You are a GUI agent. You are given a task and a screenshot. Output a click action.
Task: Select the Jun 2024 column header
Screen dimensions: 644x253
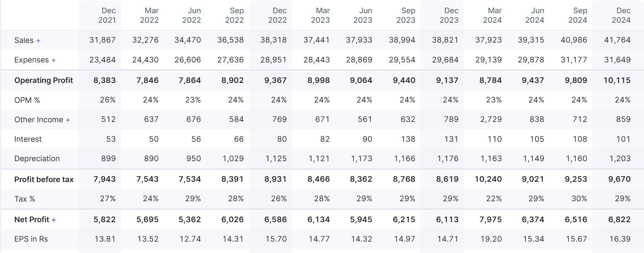pos(535,15)
